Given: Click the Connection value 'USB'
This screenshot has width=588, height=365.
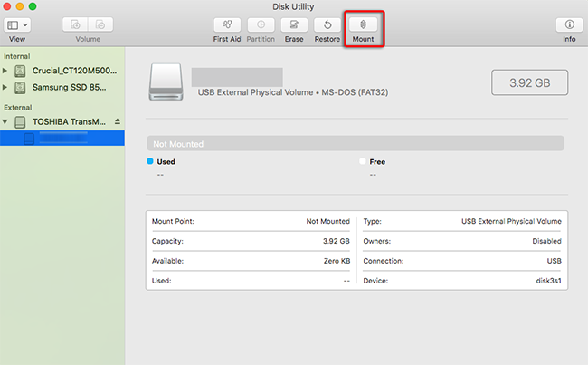Looking at the screenshot, I should [554, 261].
